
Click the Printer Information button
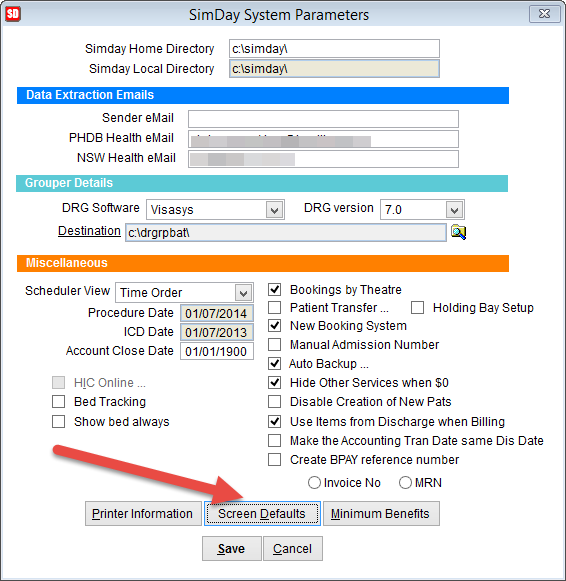pos(143,514)
